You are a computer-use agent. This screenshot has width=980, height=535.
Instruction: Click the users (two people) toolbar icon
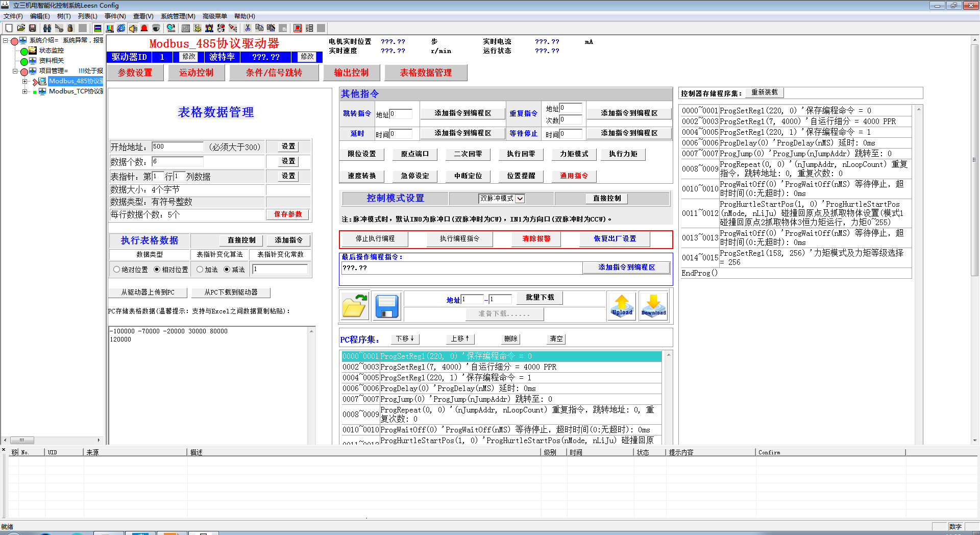pos(47,28)
